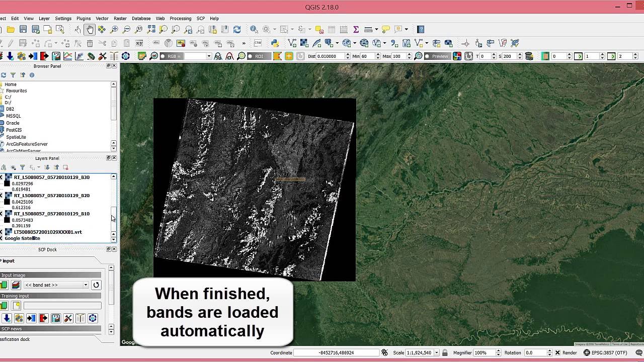
Task: Refresh the input image list in SCP Dock
Action: click(x=96, y=285)
